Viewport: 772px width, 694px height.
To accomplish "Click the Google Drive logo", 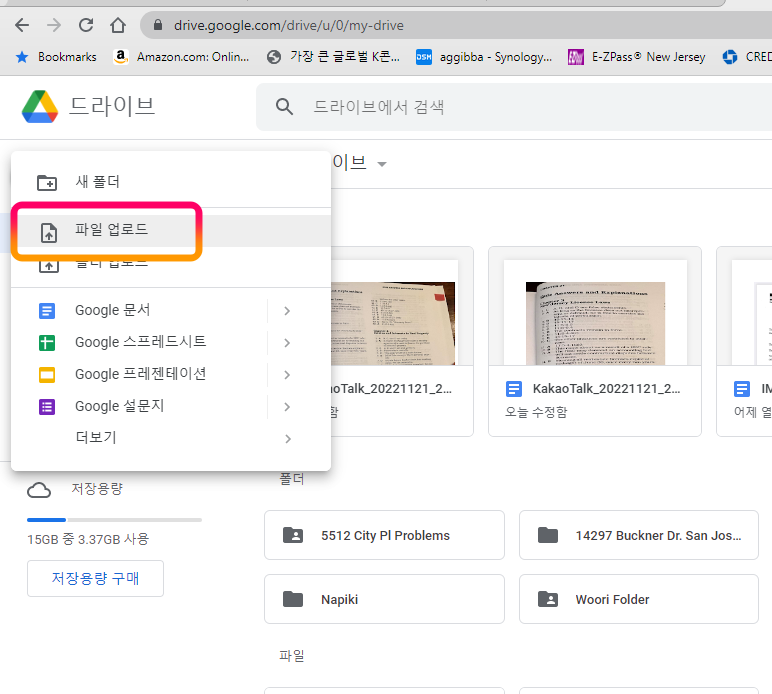I will click(x=40, y=107).
